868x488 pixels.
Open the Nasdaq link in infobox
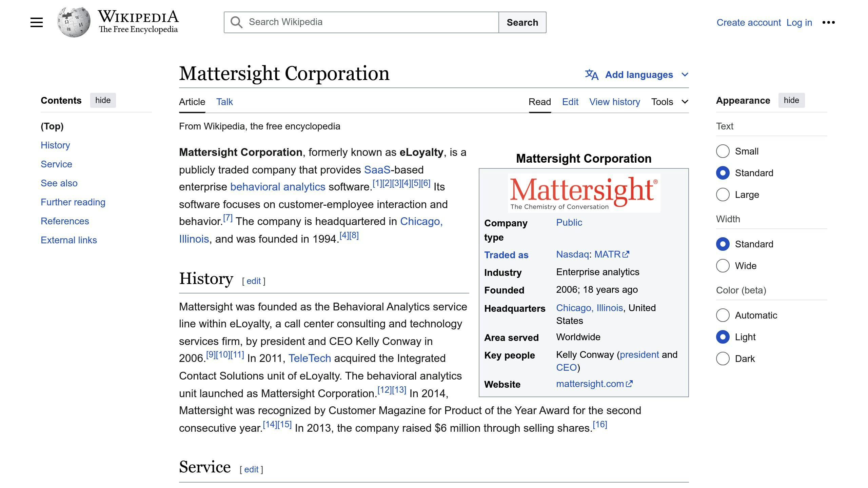[x=572, y=255]
